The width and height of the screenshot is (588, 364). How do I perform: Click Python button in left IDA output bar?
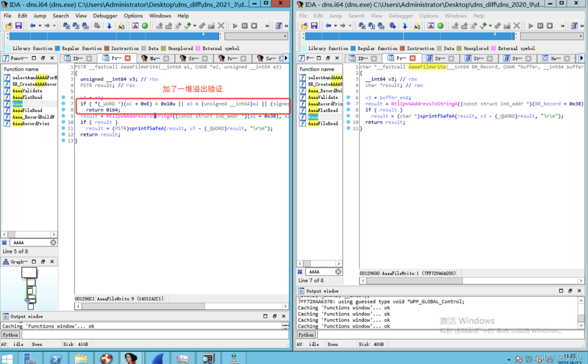[x=10, y=335]
